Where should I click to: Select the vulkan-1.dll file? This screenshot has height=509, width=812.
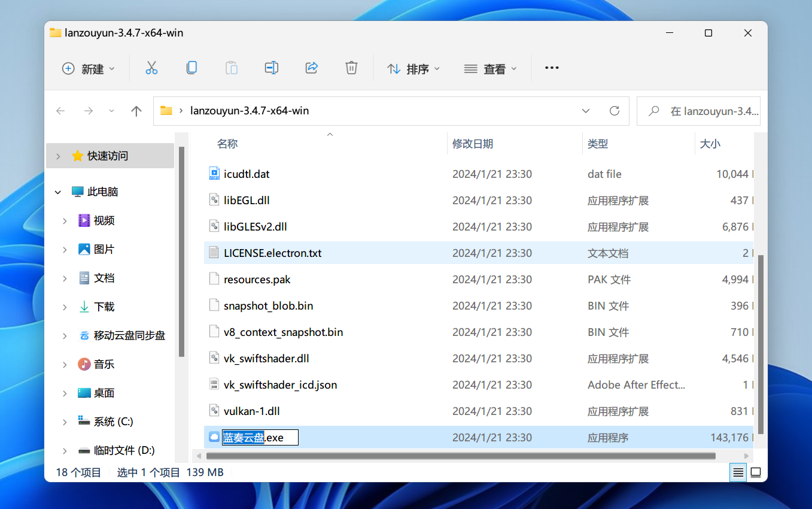pos(252,411)
